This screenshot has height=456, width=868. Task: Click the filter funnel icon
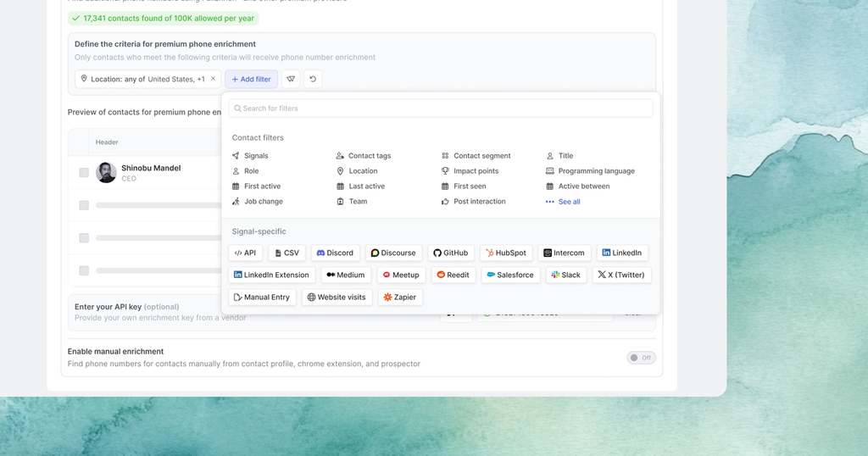tap(291, 79)
